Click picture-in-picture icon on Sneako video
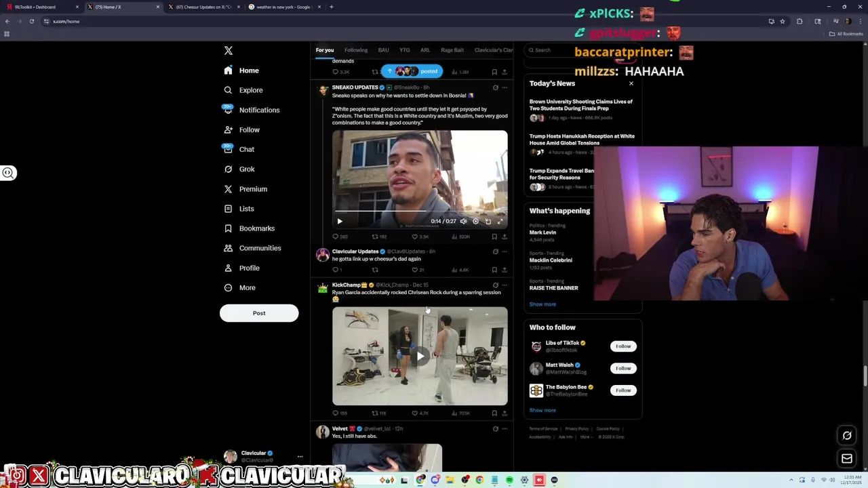The width and height of the screenshot is (868, 488). [488, 222]
